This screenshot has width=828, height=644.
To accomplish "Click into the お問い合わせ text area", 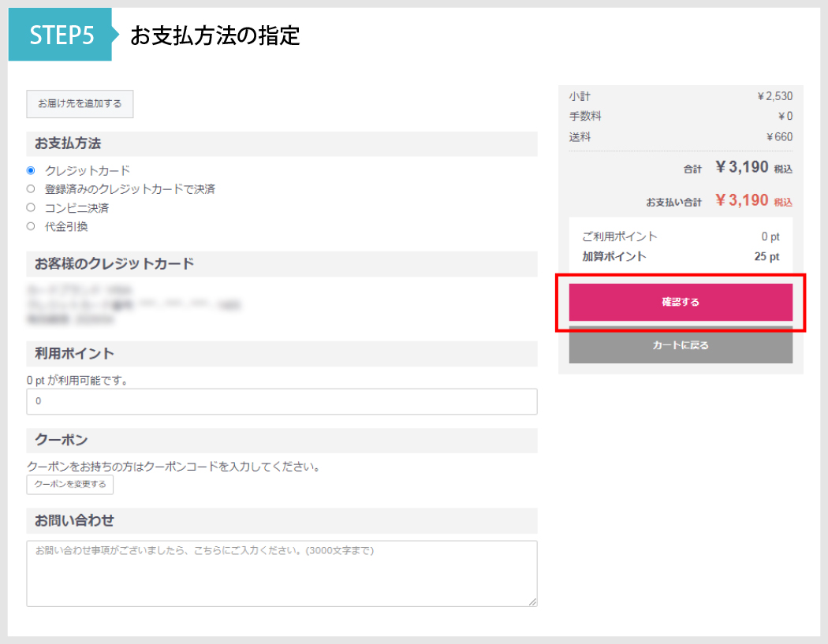I will point(282,573).
